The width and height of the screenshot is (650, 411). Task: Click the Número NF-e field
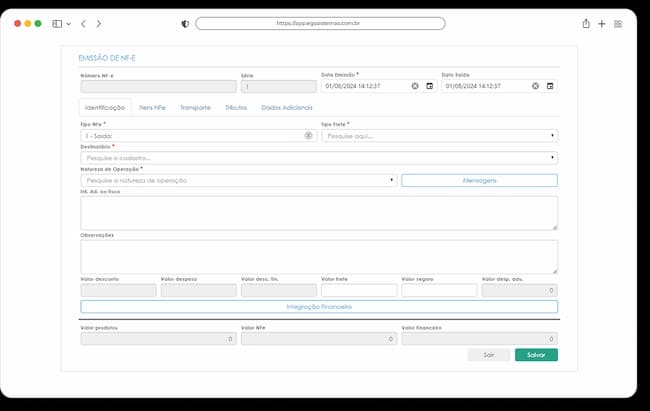[158, 87]
